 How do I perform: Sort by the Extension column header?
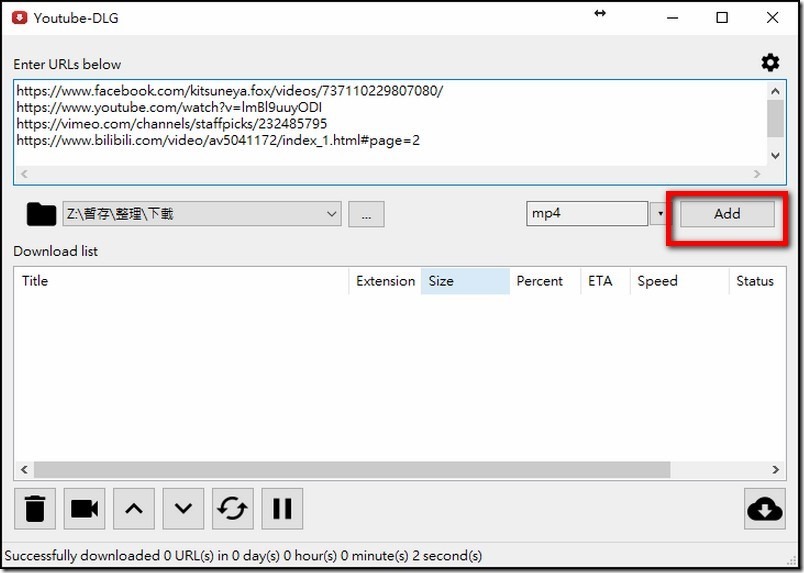385,281
